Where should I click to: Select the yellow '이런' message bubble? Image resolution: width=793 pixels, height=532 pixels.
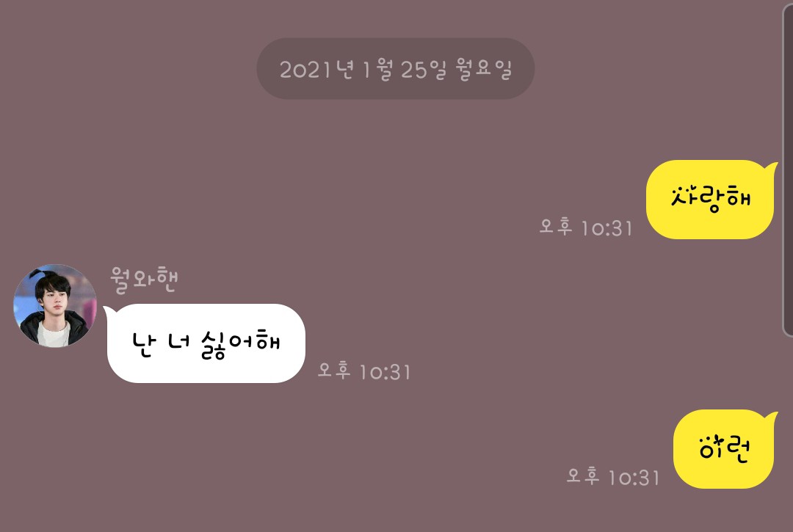coord(724,449)
